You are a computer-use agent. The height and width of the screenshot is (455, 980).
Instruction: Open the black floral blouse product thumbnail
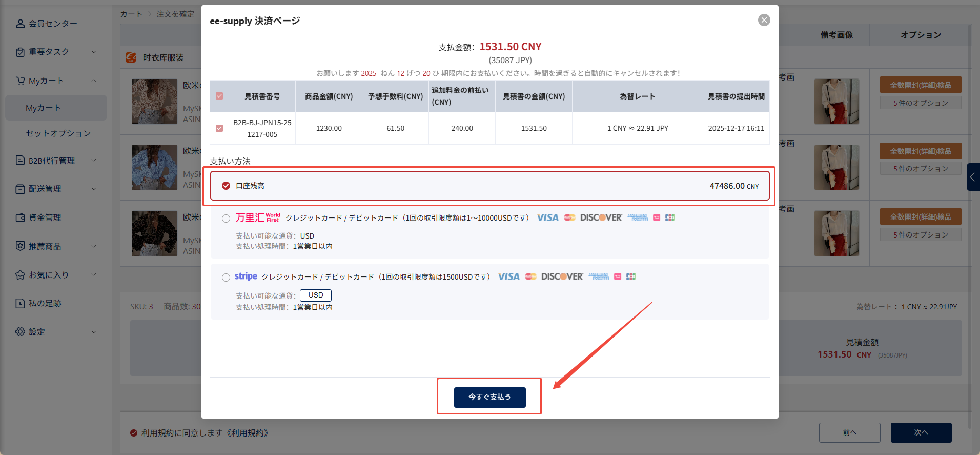(x=155, y=233)
